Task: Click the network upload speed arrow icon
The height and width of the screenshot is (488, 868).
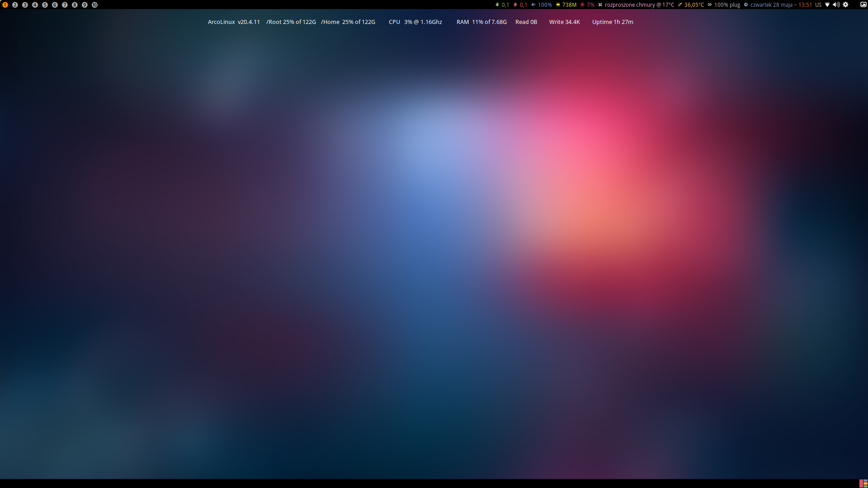Action: tap(515, 5)
